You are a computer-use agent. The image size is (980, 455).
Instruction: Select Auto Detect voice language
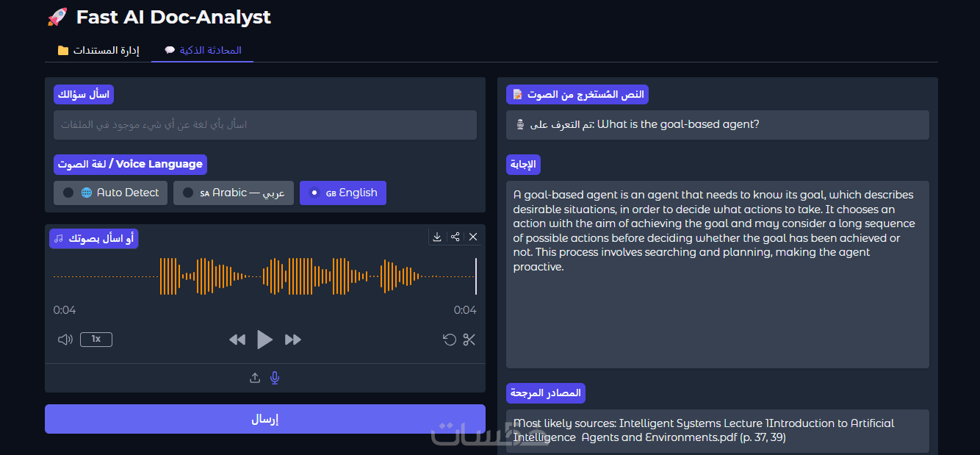coord(111,193)
